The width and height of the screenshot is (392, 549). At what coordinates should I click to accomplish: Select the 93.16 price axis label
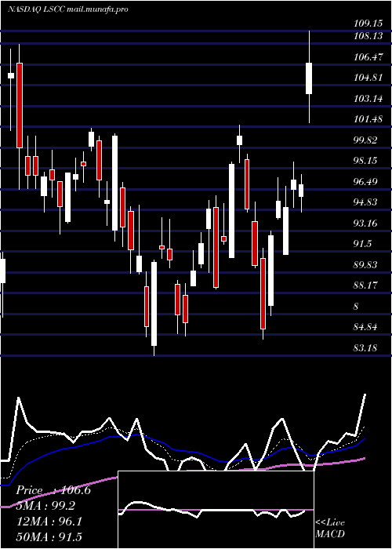(x=366, y=223)
